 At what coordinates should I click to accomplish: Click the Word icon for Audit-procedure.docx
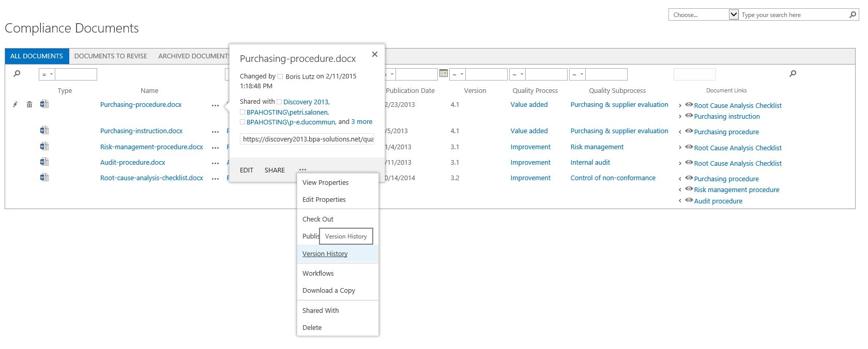coord(44,162)
